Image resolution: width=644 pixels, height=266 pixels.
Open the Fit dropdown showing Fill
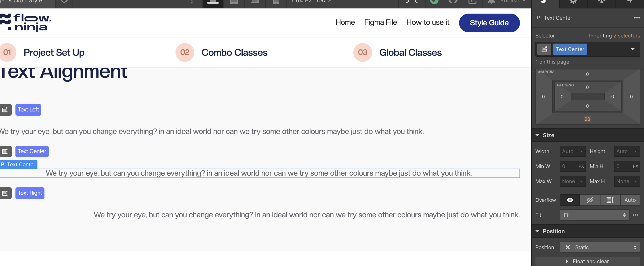[x=594, y=215]
